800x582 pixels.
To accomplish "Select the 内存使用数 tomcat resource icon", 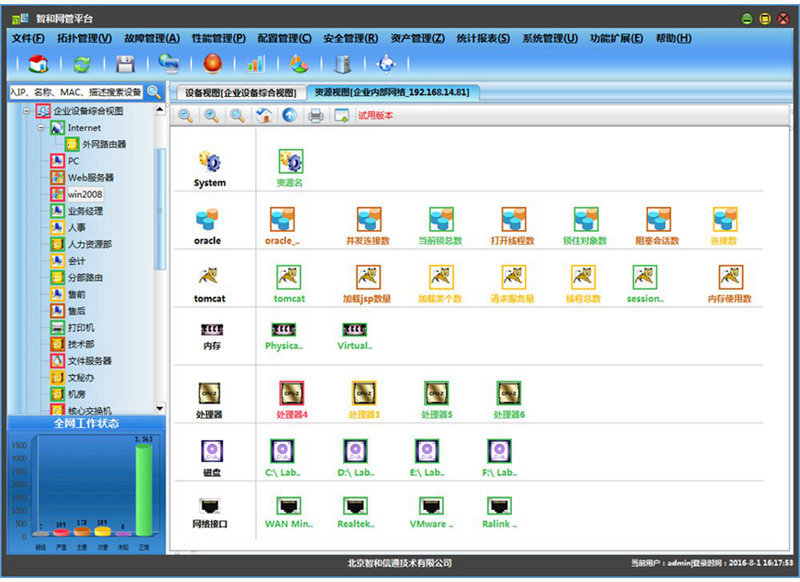I will pos(731,277).
